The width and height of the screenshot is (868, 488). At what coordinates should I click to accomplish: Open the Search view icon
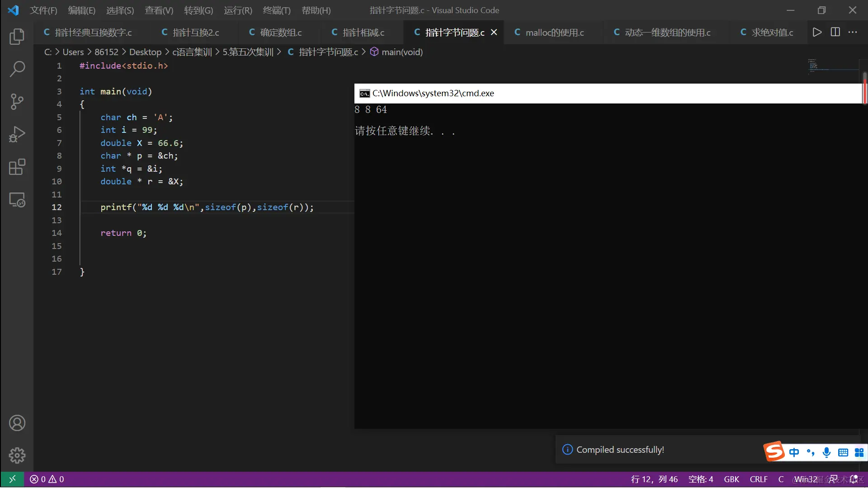tap(17, 69)
